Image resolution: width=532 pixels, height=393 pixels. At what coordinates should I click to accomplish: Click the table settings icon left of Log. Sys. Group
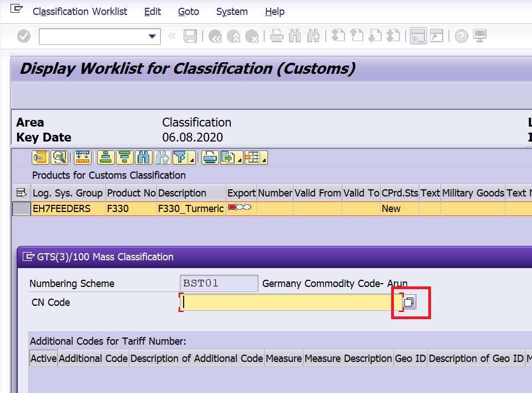point(22,193)
